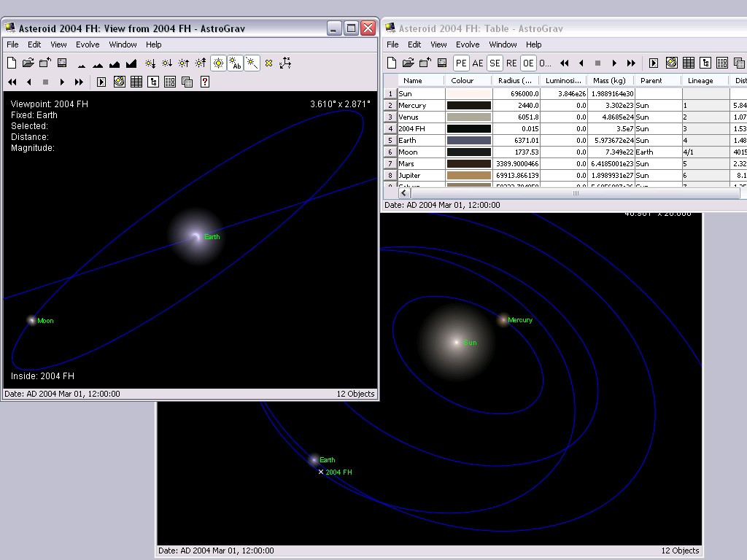
Task: Fast forward in View window playback
Action: [x=79, y=82]
